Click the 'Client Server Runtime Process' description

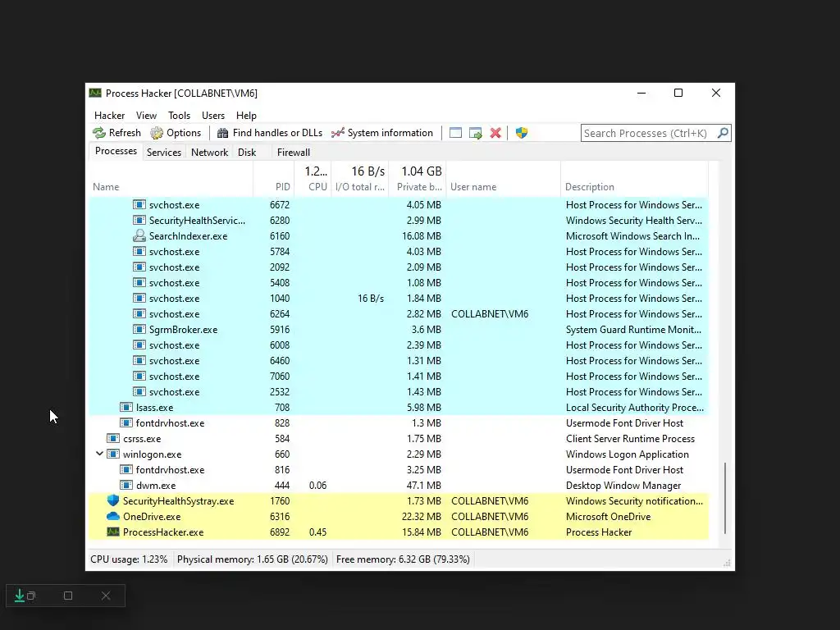coord(630,439)
